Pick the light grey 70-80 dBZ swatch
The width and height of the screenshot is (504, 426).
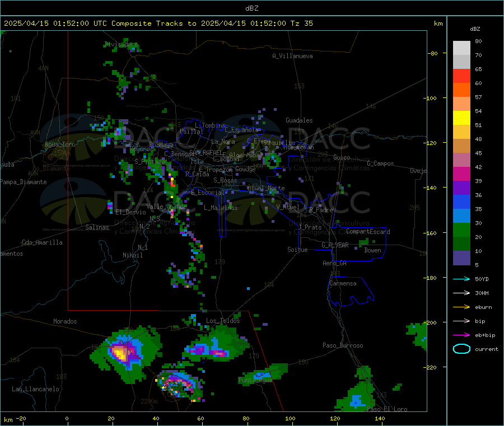pyautogui.click(x=461, y=48)
